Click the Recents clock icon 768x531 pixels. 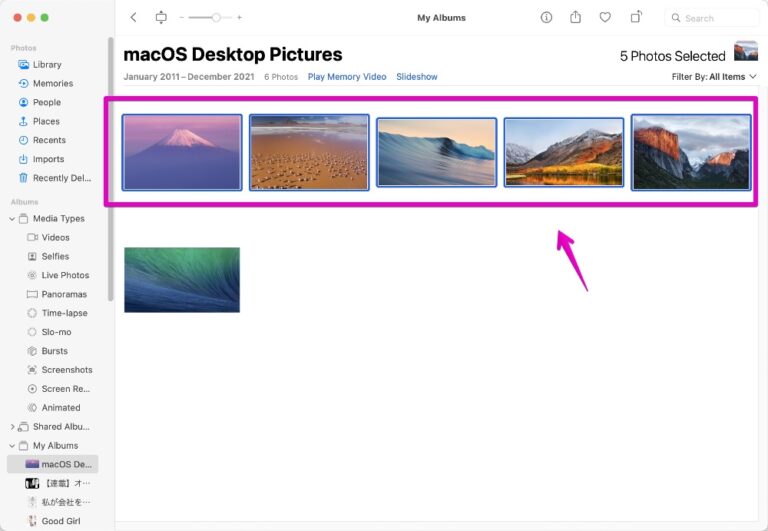pyautogui.click(x=23, y=140)
